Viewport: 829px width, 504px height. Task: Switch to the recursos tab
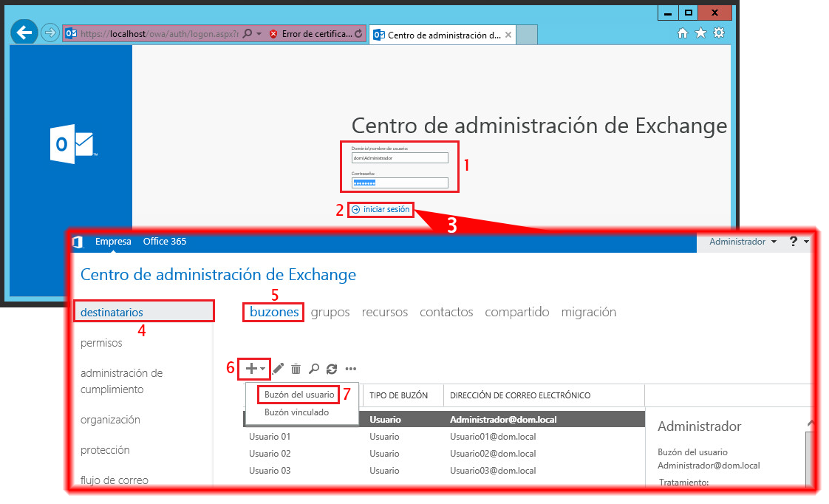pyautogui.click(x=384, y=312)
